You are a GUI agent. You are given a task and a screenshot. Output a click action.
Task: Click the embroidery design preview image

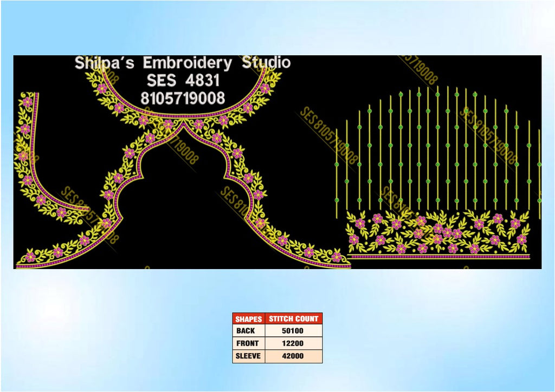click(277, 162)
